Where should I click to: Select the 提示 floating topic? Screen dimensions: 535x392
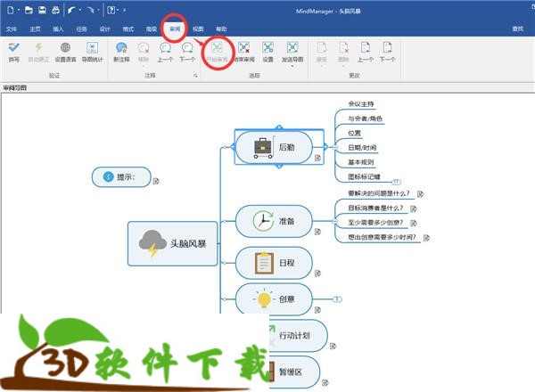(121, 177)
